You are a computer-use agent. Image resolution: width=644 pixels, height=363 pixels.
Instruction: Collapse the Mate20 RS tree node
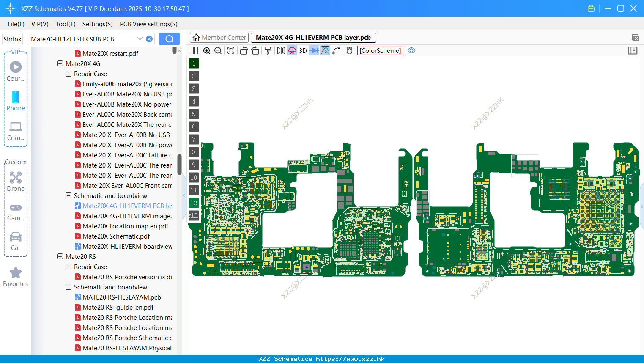point(60,256)
